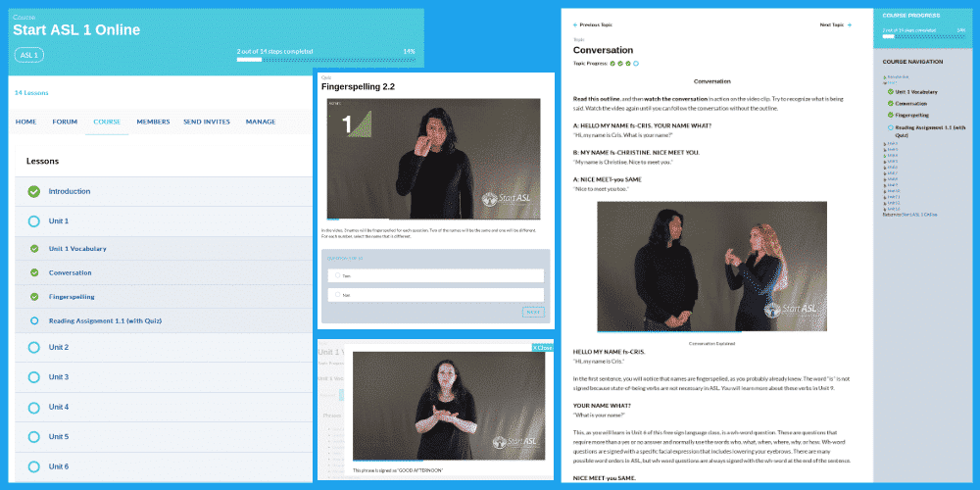Open Fingerspelling link in Course Navigation sidebar
The image size is (980, 490).
(x=911, y=115)
